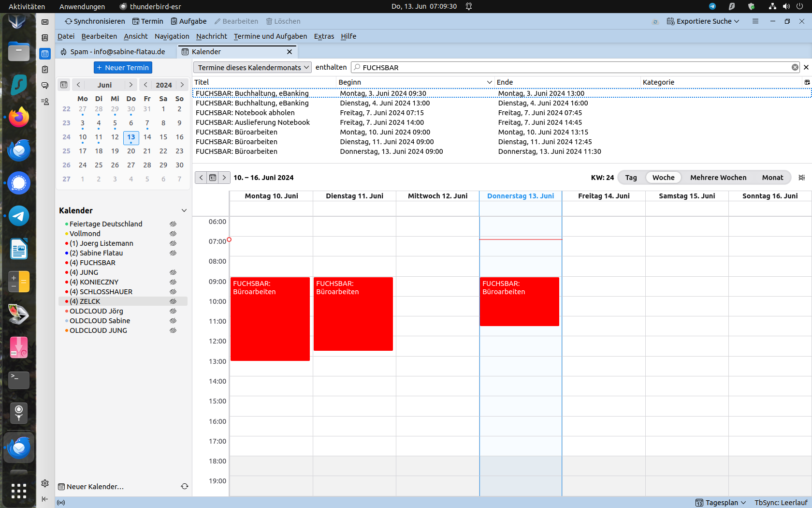
Task: Show the (4) ZELCK calendar
Action: tap(173, 301)
